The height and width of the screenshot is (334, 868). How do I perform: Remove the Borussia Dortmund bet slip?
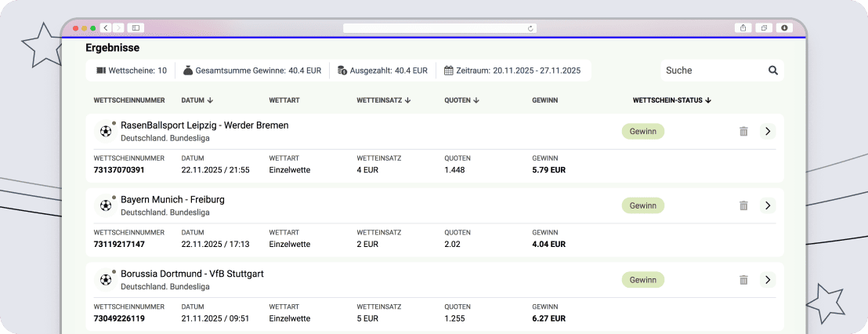point(743,280)
